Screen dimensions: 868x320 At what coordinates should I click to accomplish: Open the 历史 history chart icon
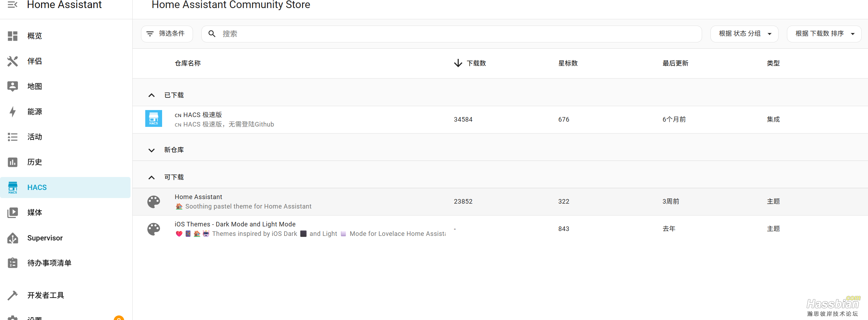pyautogui.click(x=13, y=162)
